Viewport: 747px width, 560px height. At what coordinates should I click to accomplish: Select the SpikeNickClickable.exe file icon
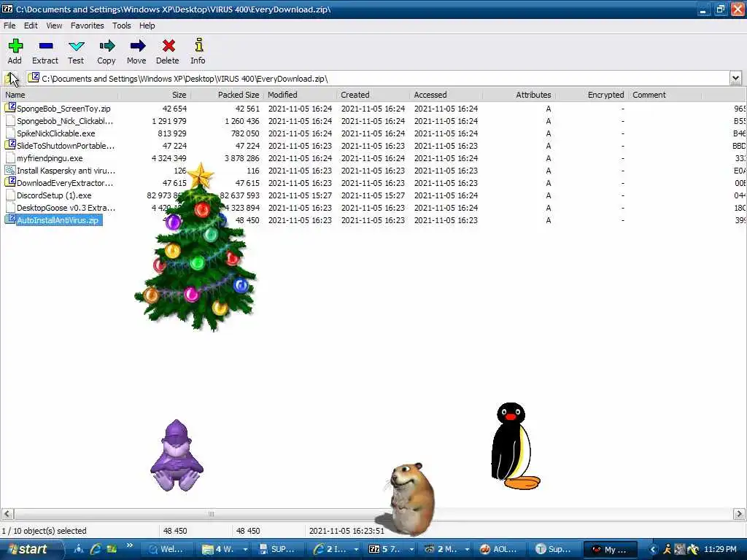tap(10, 133)
